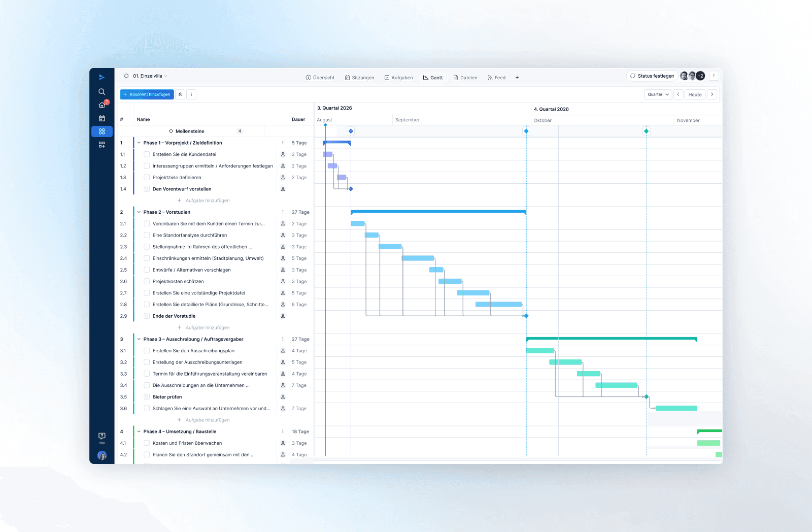812x532 pixels.
Task: Click Heute button
Action: click(695, 94)
